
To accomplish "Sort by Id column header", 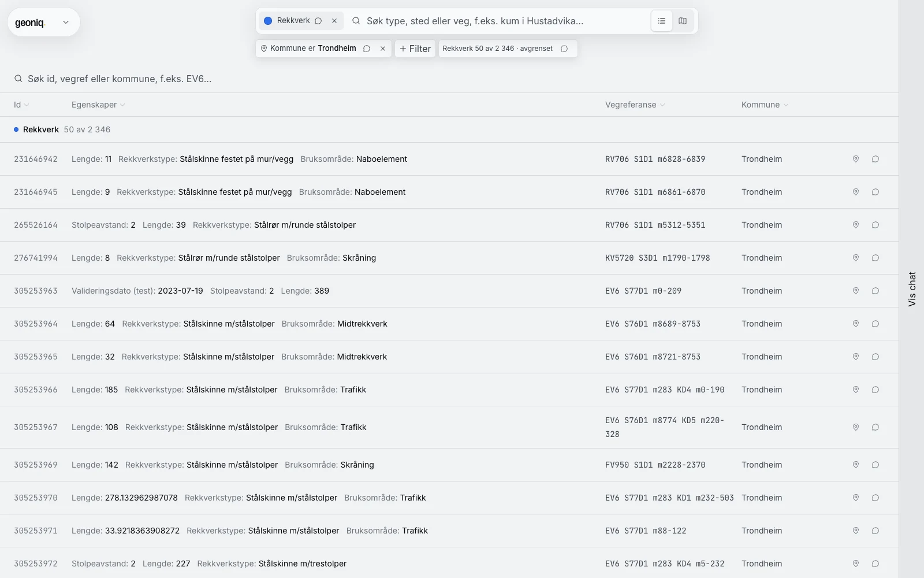I will [x=21, y=105].
